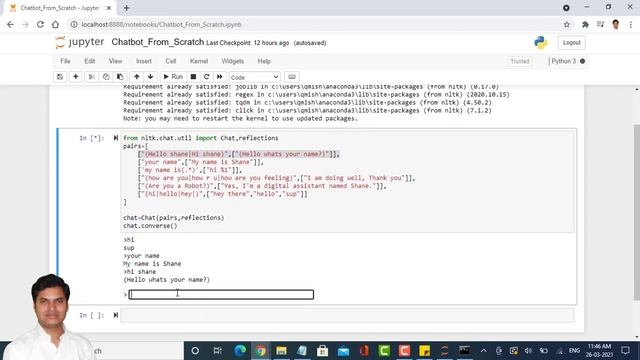This screenshot has width=640, height=360.
Task: Open Microsoft Edge from taskbar
Action: tap(240, 351)
